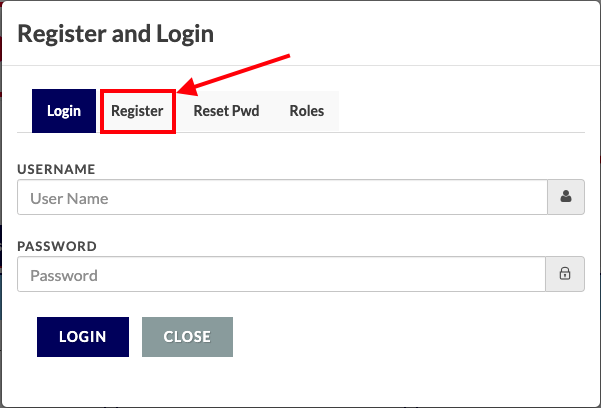601x408 pixels.
Task: Click the horizontal divider beneath the dialog heading
Action: click(301, 66)
